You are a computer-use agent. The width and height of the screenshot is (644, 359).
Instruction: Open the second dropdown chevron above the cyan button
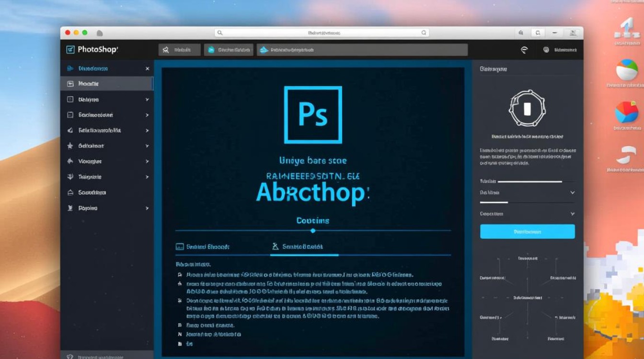(x=572, y=214)
